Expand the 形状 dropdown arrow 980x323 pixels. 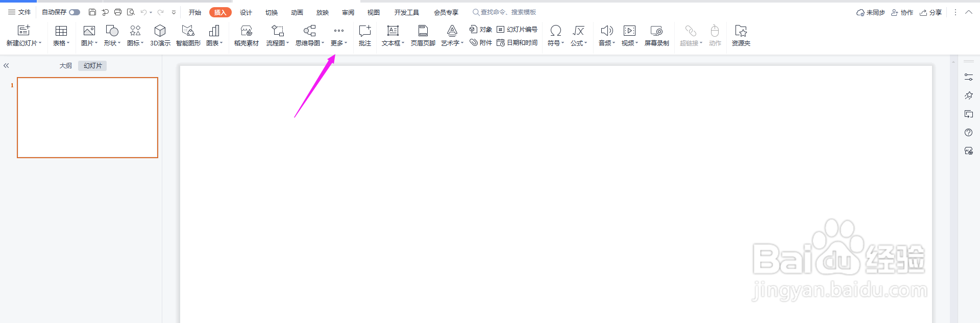tap(119, 43)
